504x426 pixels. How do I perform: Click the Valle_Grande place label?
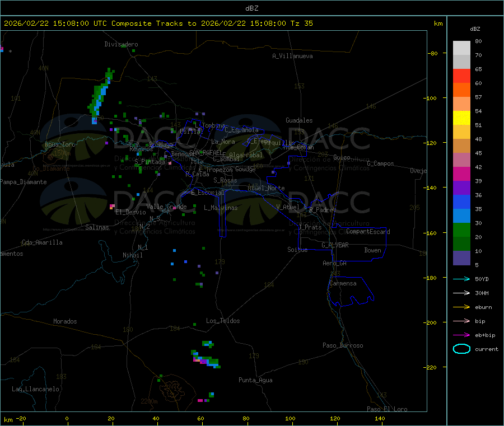(166, 207)
